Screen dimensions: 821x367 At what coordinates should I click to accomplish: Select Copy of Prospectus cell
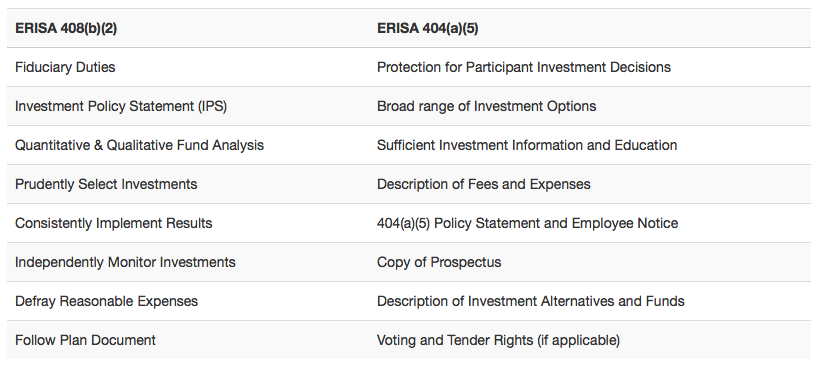[x=439, y=262]
